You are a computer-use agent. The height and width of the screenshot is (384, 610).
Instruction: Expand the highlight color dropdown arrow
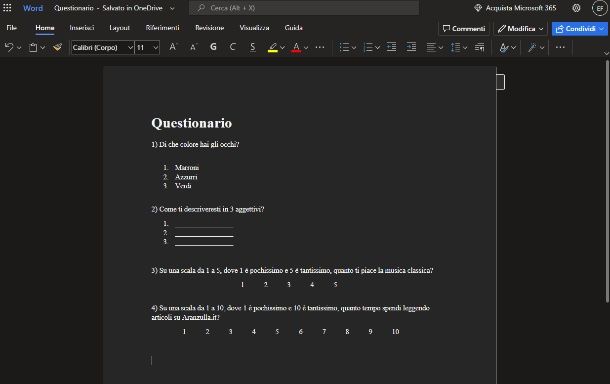(x=282, y=48)
